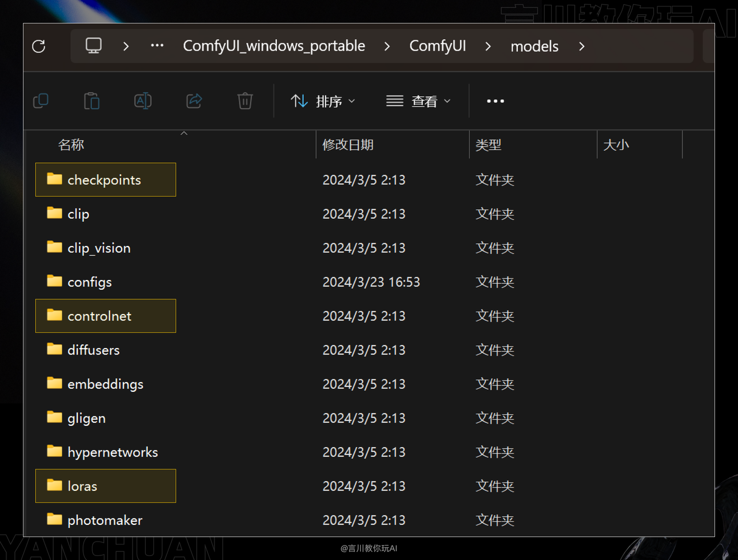The width and height of the screenshot is (738, 560).
Task: Click ComfyUI_windows_portable in the address bar
Action: pyautogui.click(x=274, y=46)
